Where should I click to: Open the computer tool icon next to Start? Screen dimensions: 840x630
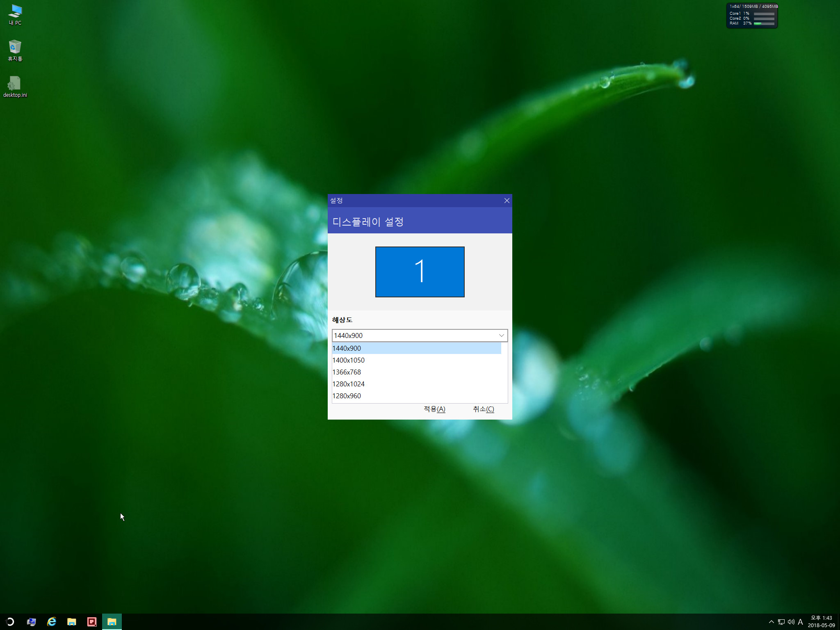[x=31, y=622]
